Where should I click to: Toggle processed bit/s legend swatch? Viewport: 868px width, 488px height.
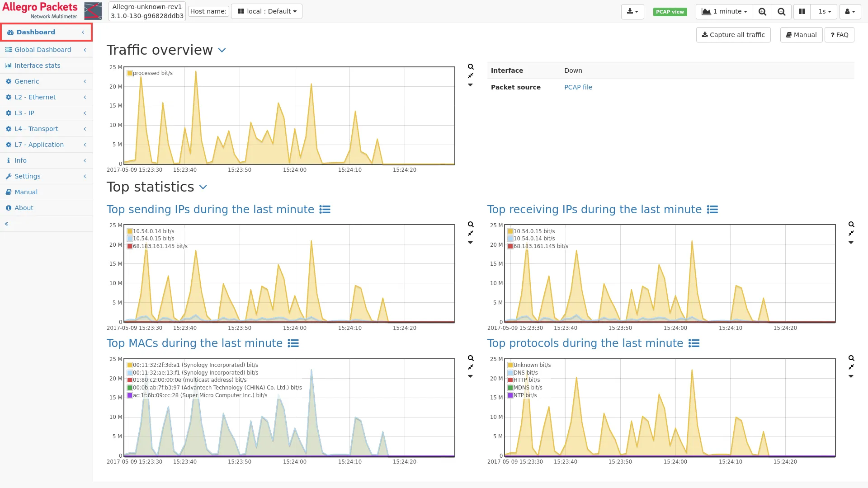tap(130, 73)
